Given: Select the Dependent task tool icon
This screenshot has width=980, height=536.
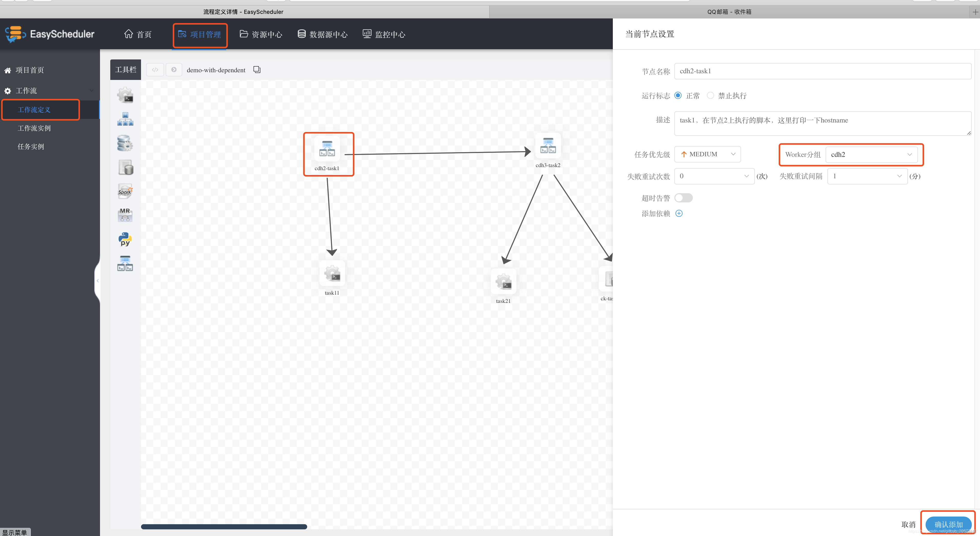Looking at the screenshot, I should pos(125,263).
